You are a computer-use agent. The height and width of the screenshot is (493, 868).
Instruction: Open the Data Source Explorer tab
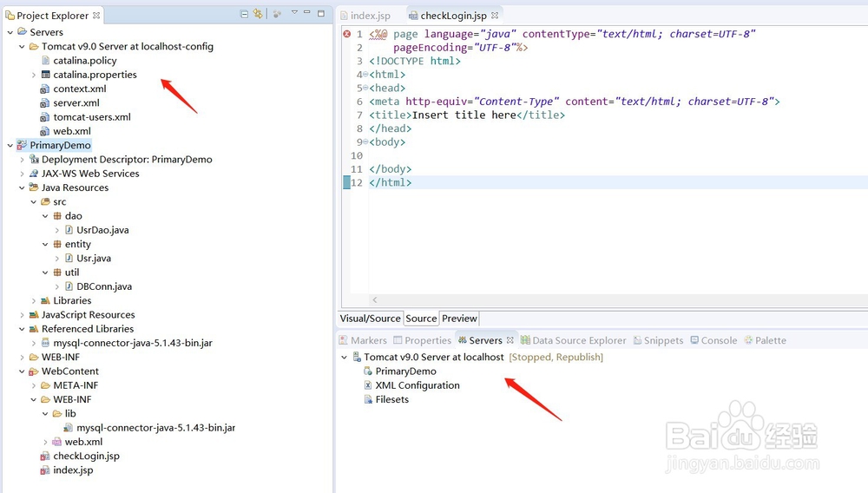point(574,340)
